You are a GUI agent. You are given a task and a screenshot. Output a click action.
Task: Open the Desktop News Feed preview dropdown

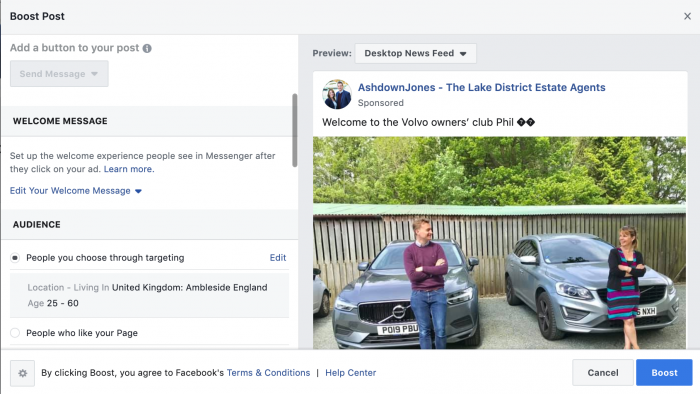pos(416,53)
